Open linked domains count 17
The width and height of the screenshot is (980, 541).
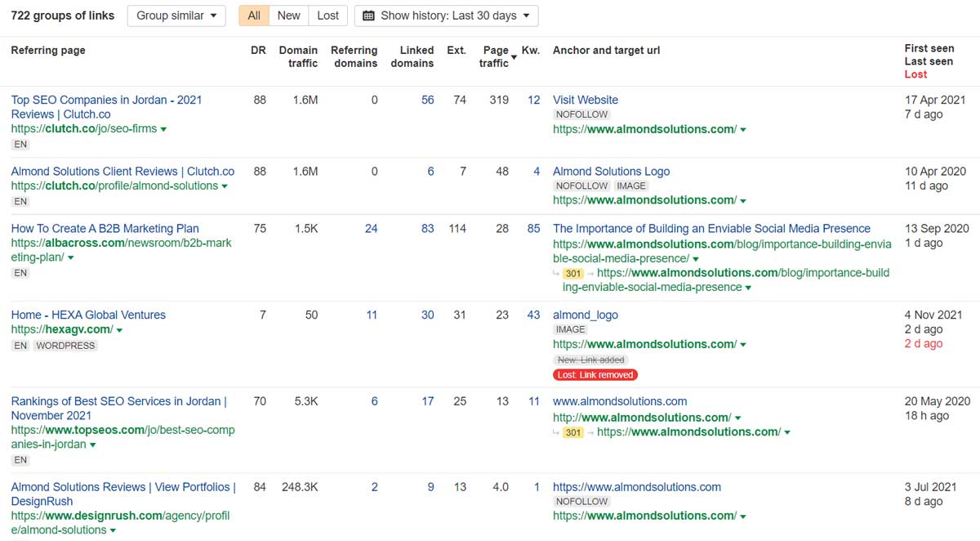(427, 401)
